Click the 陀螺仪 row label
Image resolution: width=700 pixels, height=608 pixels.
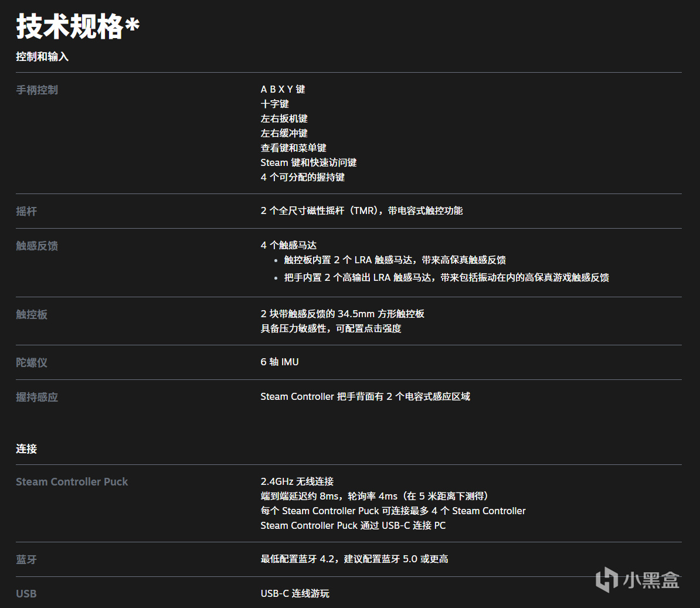pos(31,362)
